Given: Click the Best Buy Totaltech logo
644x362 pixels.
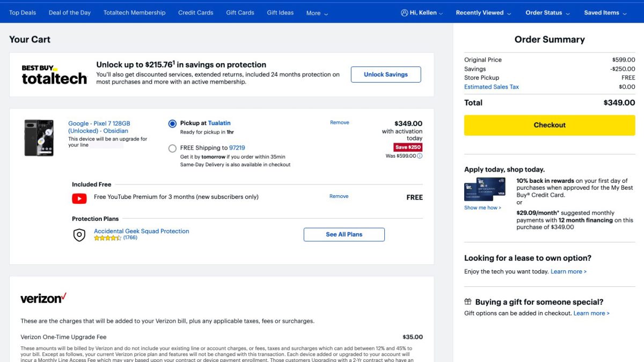Looking at the screenshot, I should point(54,75).
